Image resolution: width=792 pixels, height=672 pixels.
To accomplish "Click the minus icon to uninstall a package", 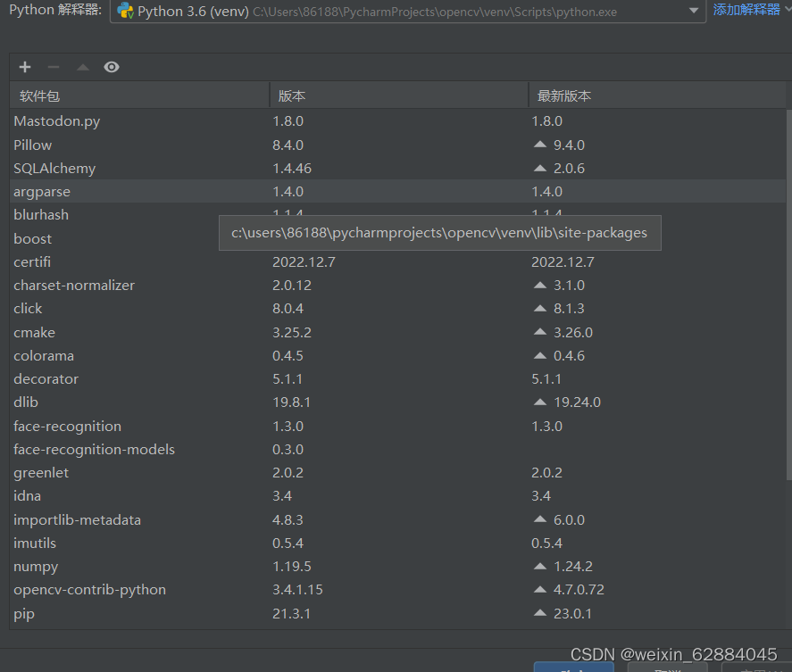I will coord(54,67).
